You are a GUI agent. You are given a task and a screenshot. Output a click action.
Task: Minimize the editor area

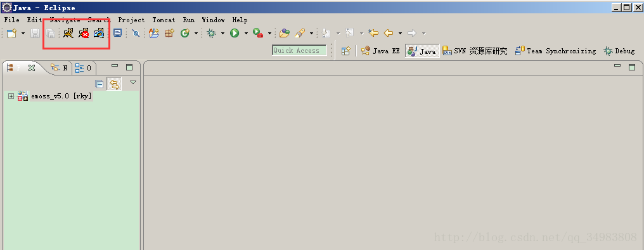[617, 66]
